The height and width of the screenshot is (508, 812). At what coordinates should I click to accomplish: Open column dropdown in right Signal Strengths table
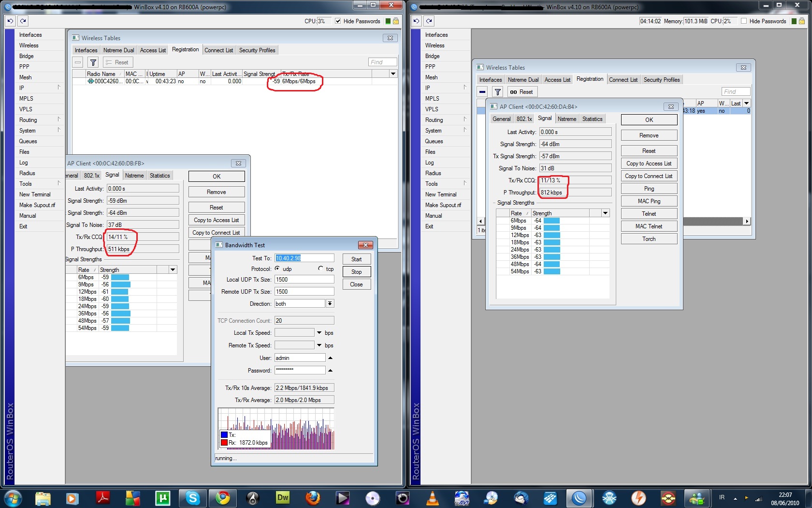click(605, 213)
